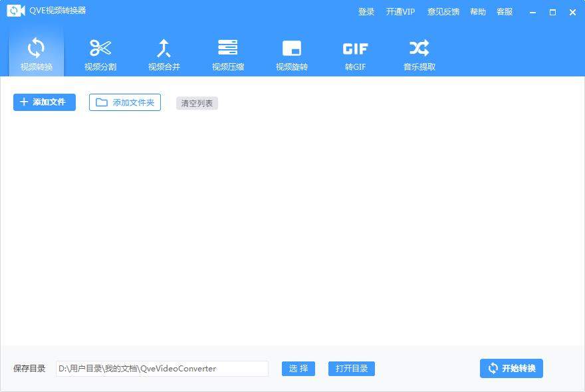Open the 帮助 help menu
This screenshot has height=392, width=585.
click(478, 11)
